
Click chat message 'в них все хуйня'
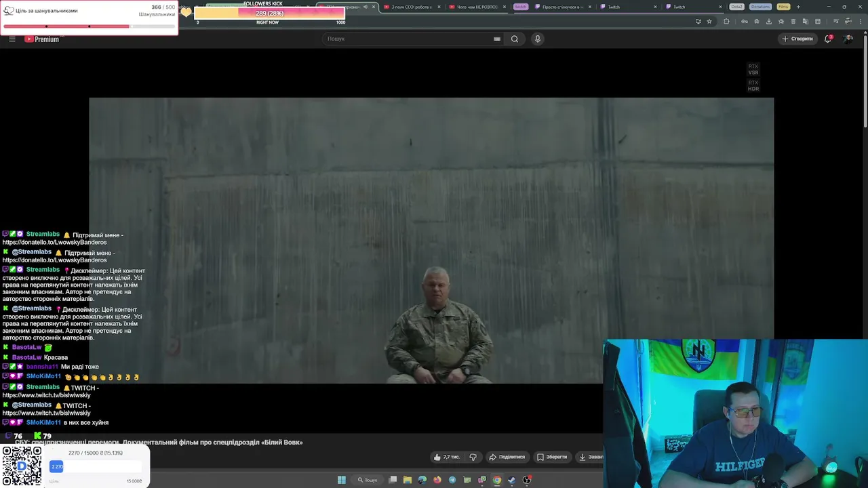[x=85, y=422]
